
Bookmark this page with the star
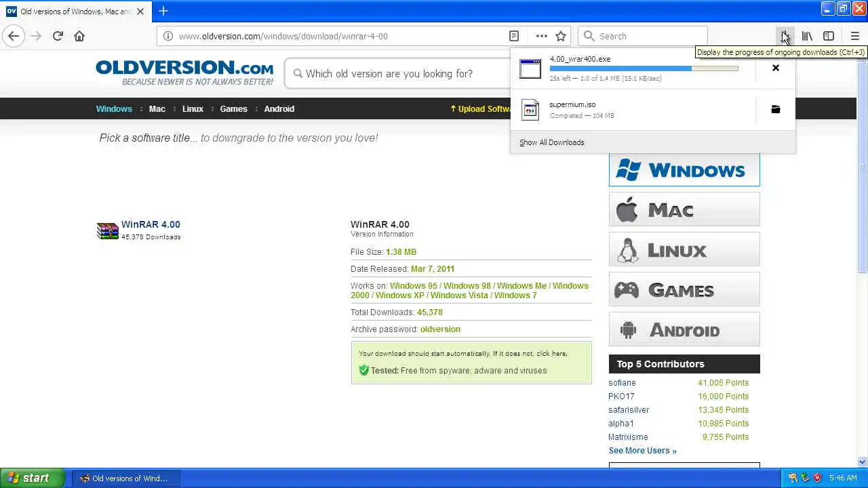pos(561,36)
